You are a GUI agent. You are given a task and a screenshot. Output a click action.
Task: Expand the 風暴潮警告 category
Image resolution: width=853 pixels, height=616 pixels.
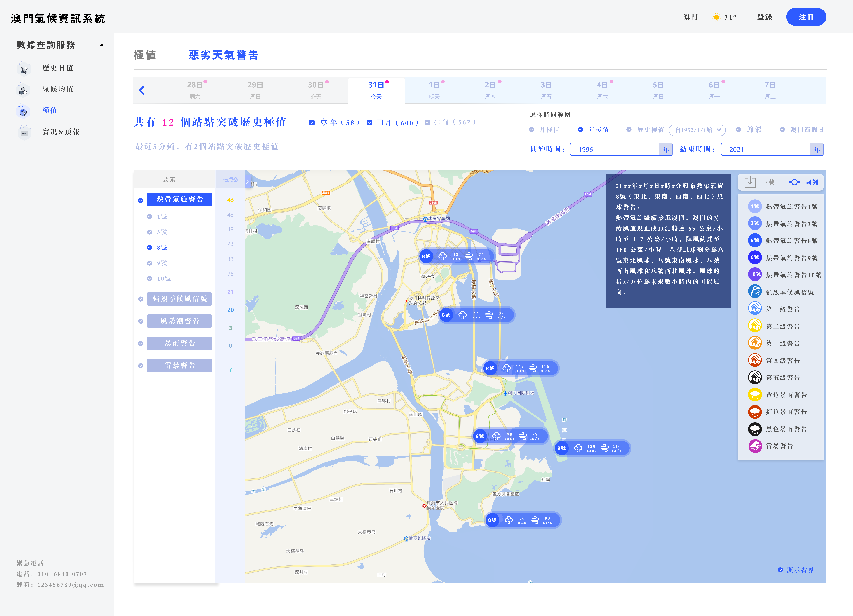pos(179,321)
